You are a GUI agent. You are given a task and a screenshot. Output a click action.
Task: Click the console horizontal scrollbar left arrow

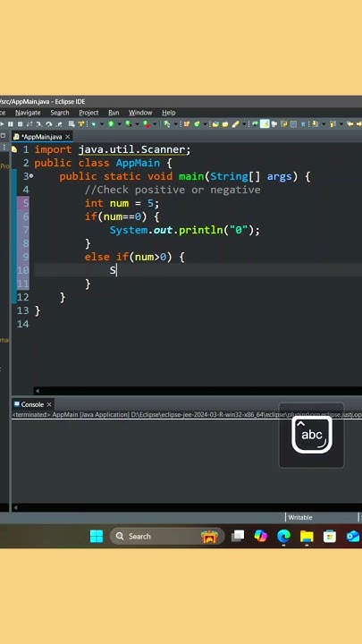(15, 508)
